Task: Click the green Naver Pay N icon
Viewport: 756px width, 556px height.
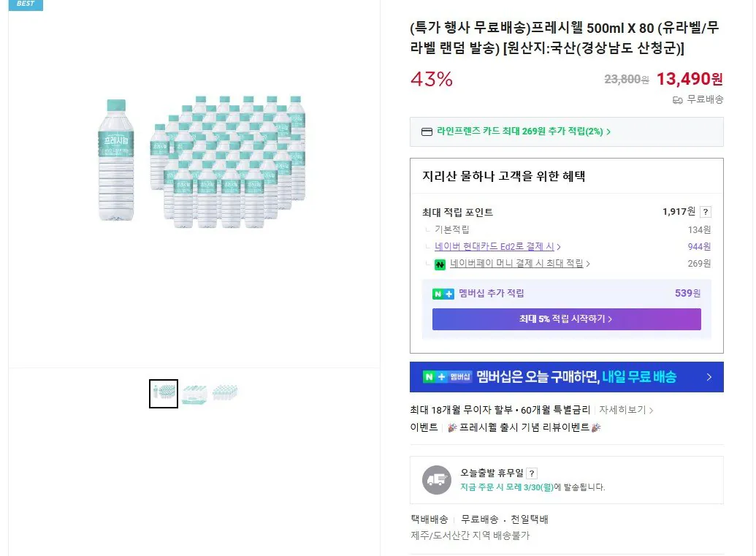Action: (439, 264)
